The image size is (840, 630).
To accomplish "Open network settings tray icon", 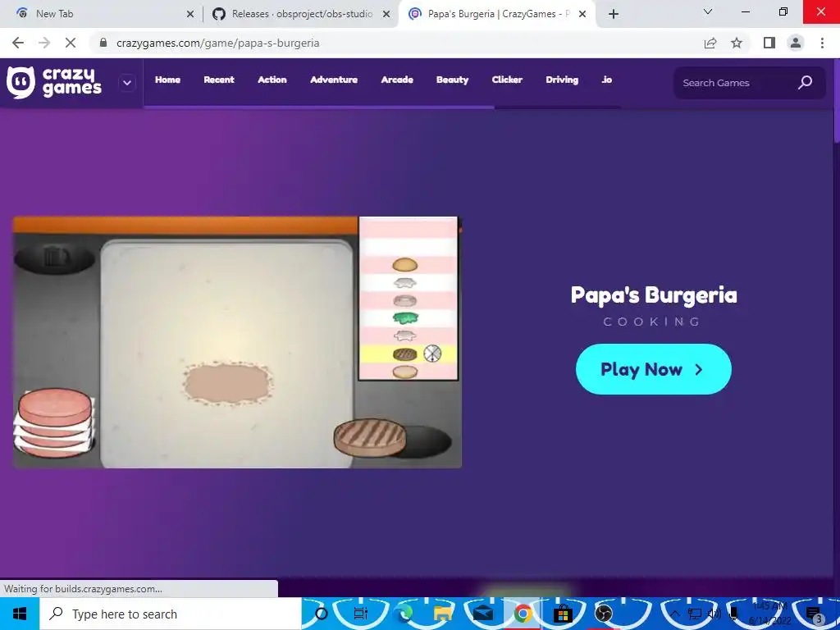I will pos(695,614).
